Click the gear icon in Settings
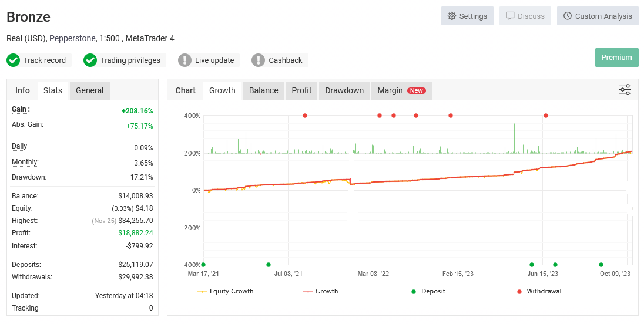 [x=452, y=16]
